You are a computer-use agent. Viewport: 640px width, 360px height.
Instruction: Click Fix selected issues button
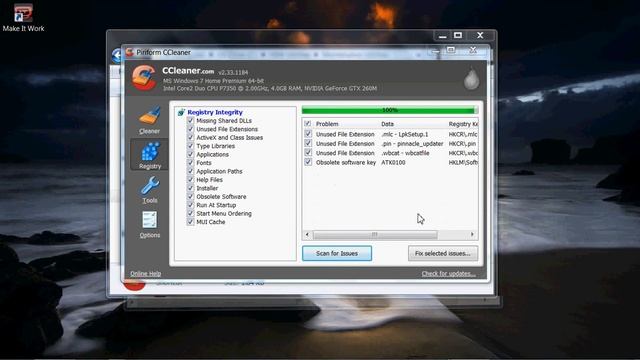(442, 253)
